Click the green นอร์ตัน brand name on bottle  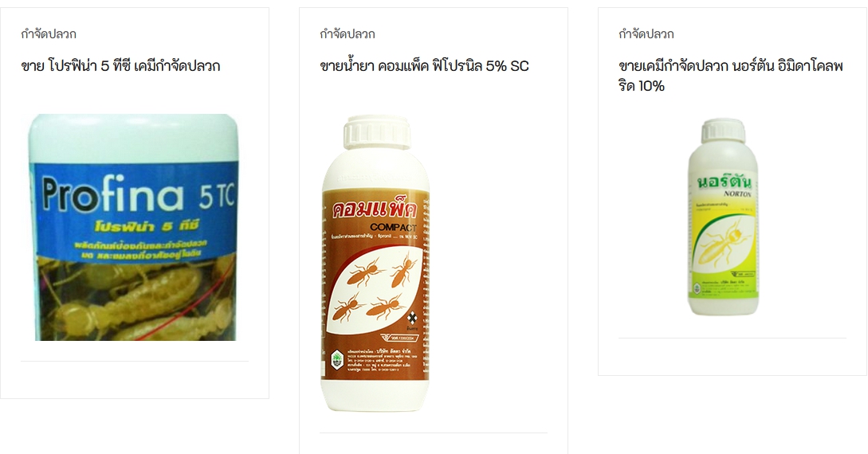[722, 183]
